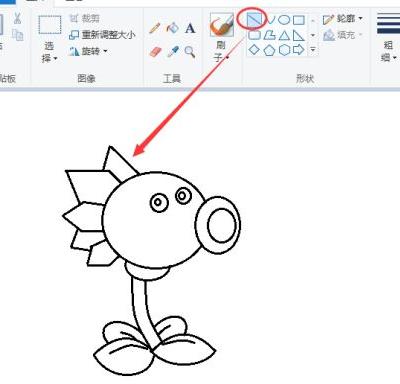This screenshot has height=384, width=400.
Task: Open the Outline (轮廓) dropdown
Action: (343, 19)
